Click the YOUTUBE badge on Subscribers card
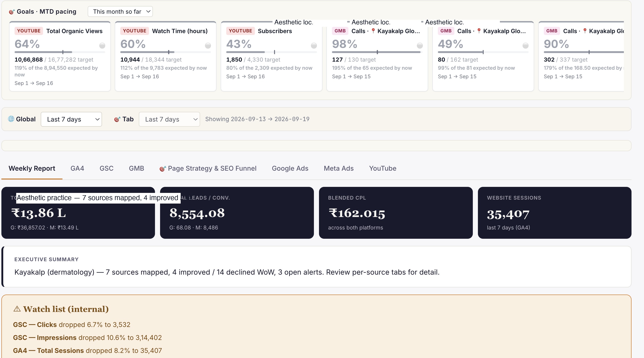This screenshot has height=358, width=644. point(241,31)
